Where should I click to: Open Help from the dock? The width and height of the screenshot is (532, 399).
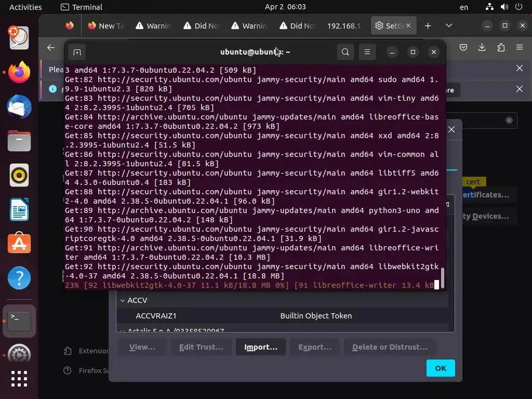click(x=19, y=278)
